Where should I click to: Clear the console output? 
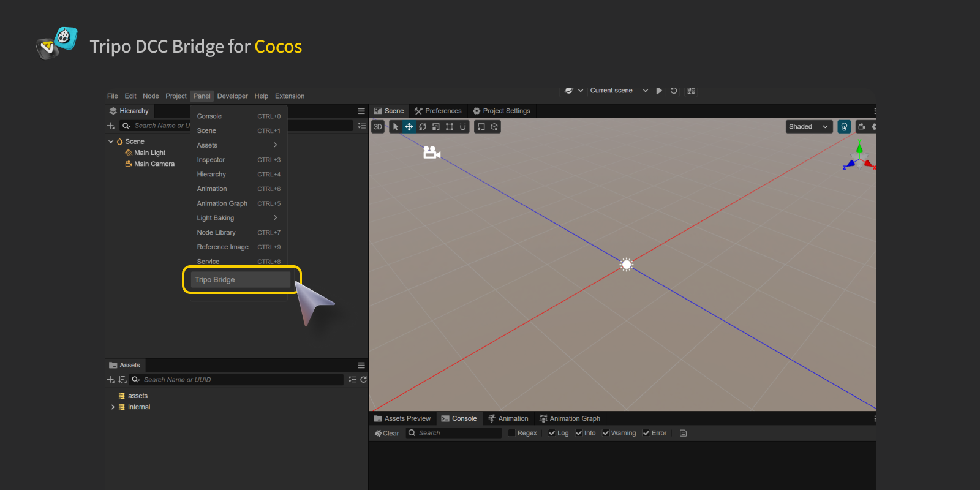click(x=386, y=433)
